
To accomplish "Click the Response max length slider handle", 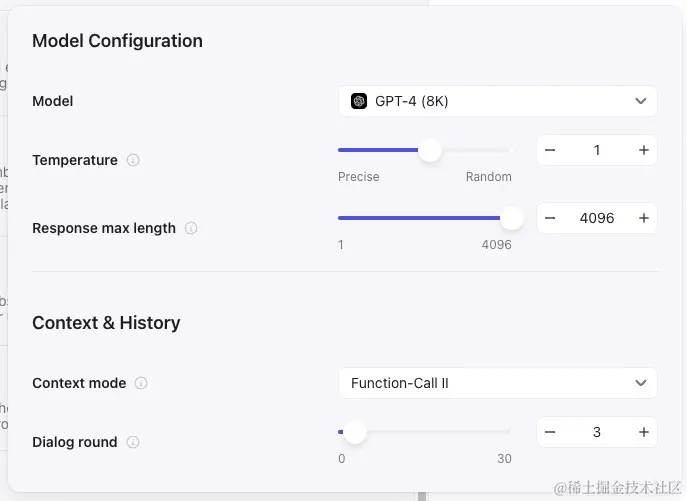I will pyautogui.click(x=511, y=218).
